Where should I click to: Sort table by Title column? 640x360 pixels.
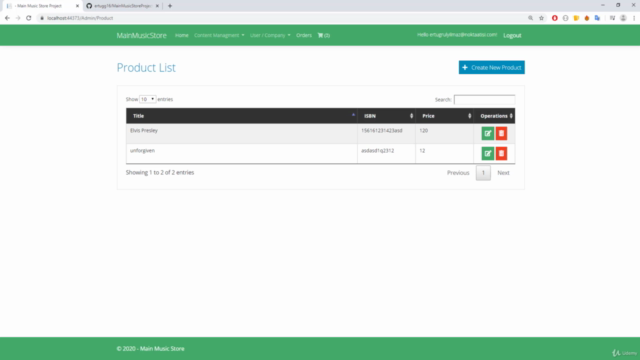242,116
